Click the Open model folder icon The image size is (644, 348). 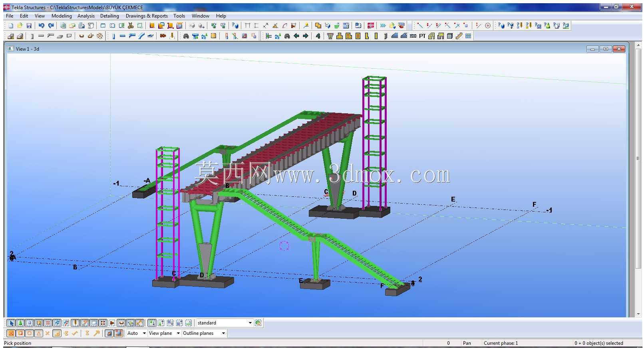point(20,26)
